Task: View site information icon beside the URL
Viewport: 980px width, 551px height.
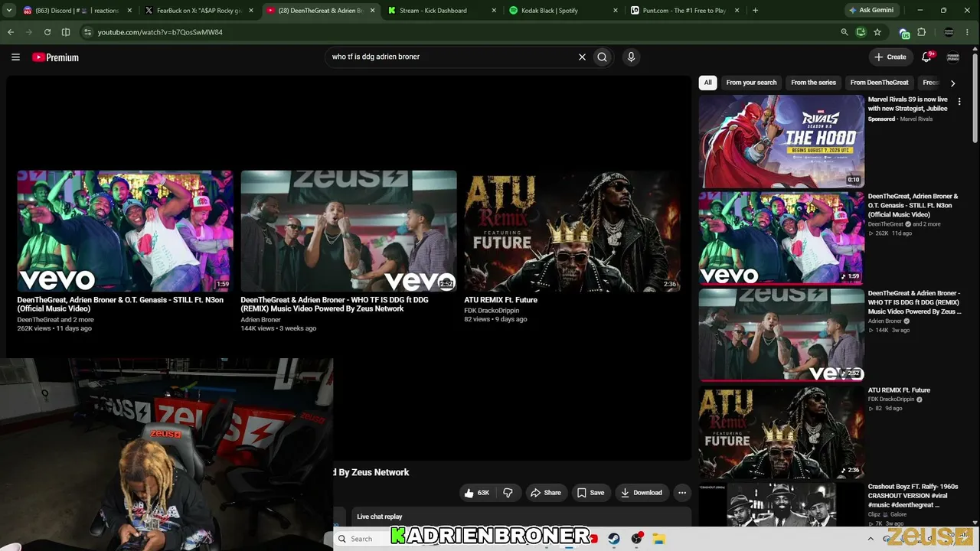Action: coord(87,32)
